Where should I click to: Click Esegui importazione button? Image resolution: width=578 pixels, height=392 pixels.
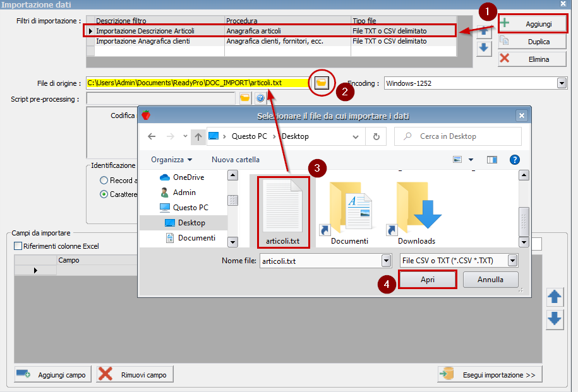click(x=490, y=375)
